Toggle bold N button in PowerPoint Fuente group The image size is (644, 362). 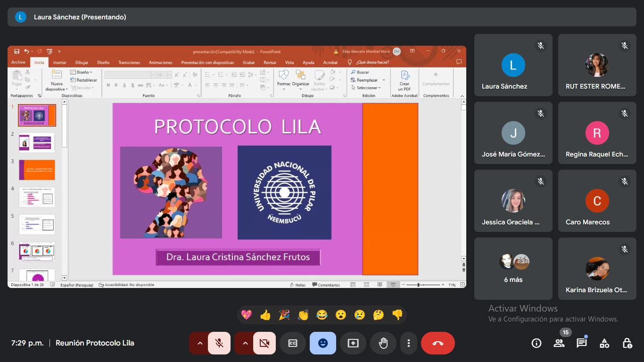108,85
